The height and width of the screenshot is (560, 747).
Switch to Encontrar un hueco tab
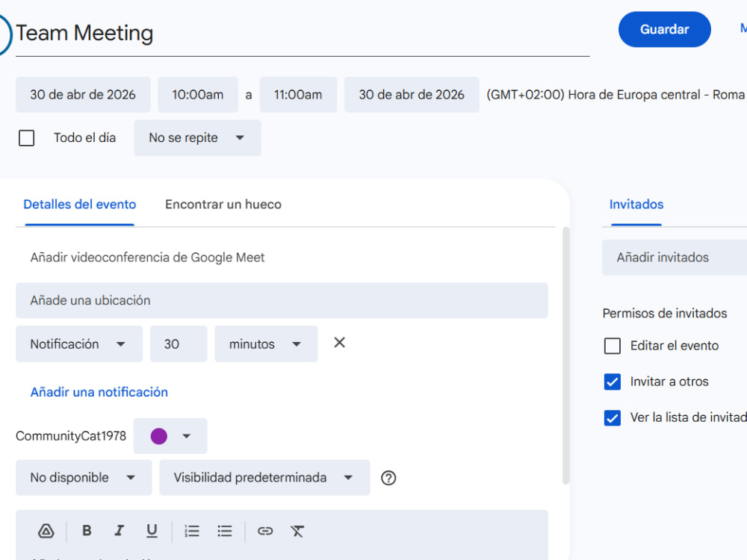pyautogui.click(x=223, y=205)
